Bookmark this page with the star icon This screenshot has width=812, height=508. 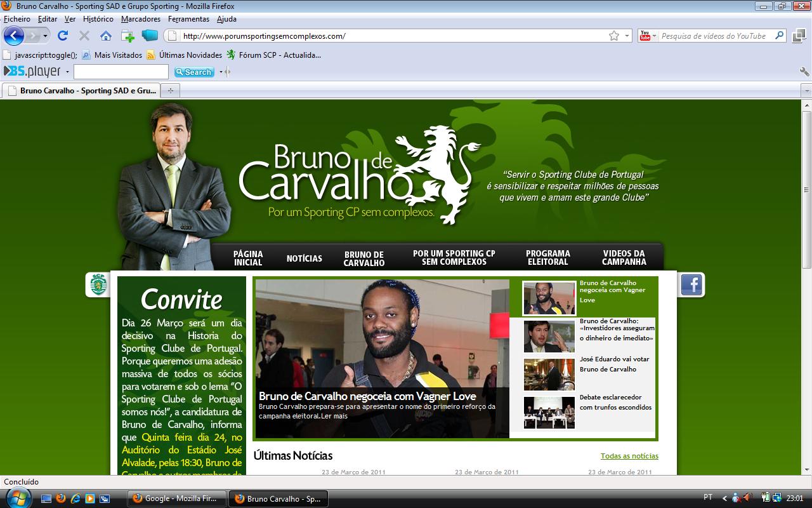tap(614, 36)
